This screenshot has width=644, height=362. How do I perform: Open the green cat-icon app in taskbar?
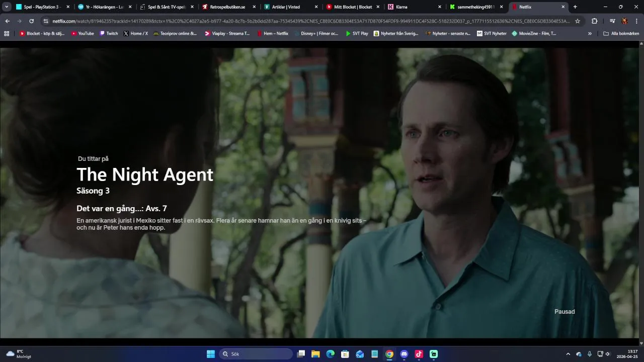[x=434, y=354]
